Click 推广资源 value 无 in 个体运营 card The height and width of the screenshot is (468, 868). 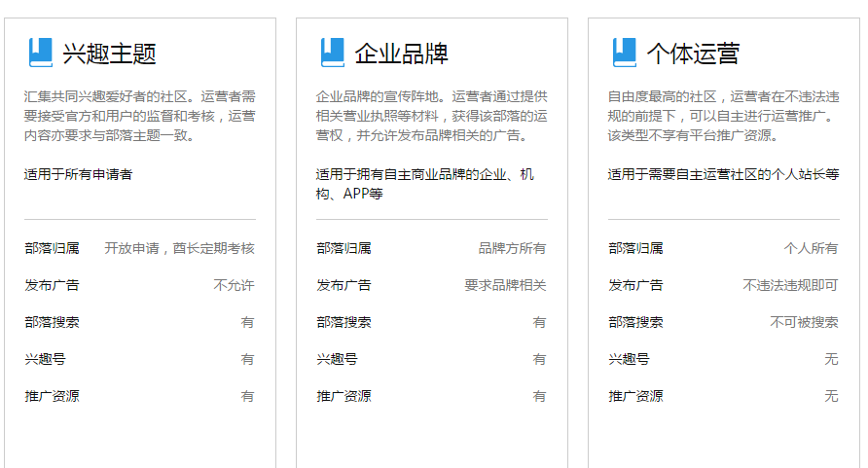[831, 396]
